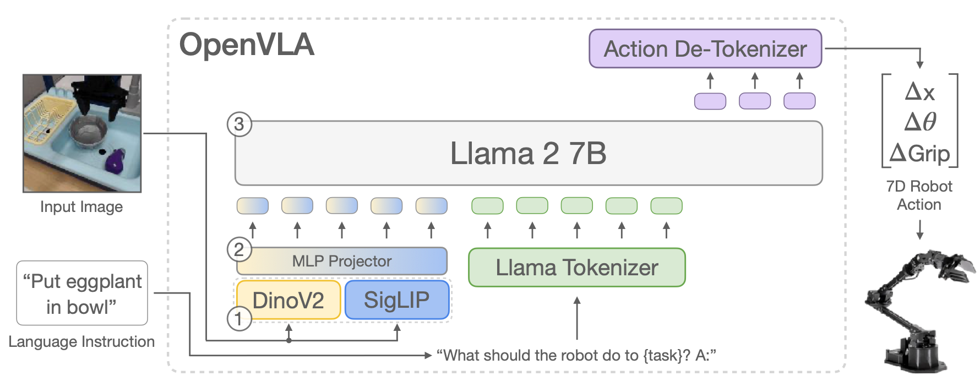Click the "7D Robot Action" label

919,195
